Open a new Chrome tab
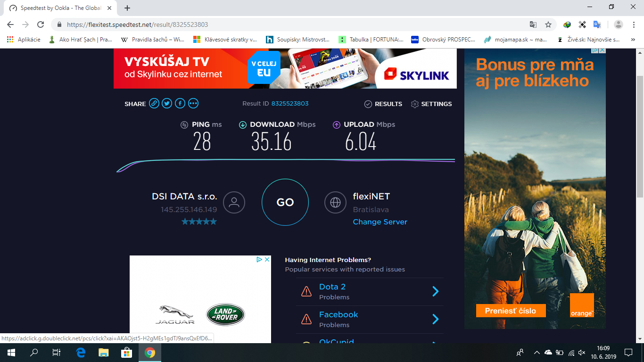The width and height of the screenshot is (644, 362). [127, 8]
